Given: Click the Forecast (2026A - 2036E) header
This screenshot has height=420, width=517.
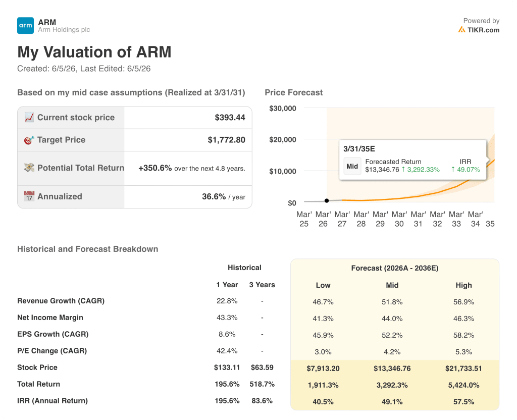Looking at the screenshot, I should pos(395,268).
